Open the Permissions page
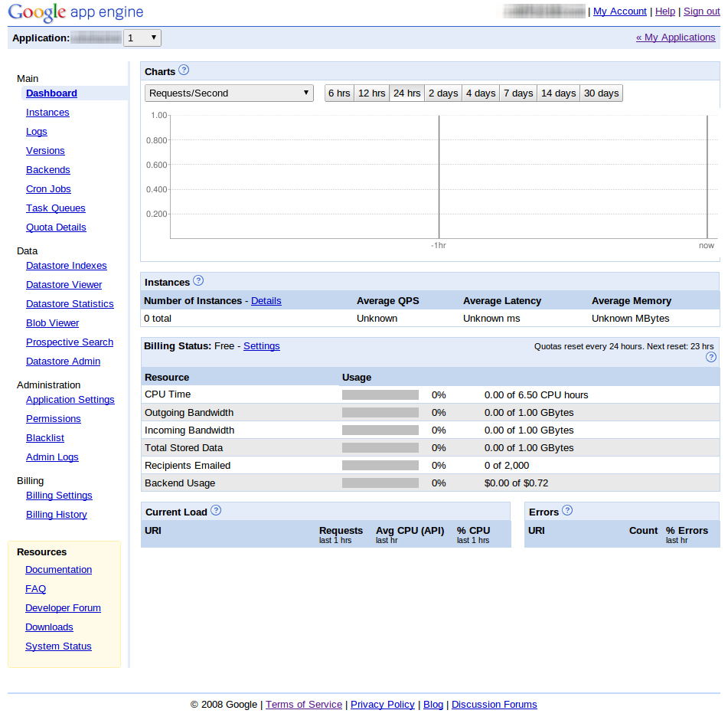 (x=54, y=418)
